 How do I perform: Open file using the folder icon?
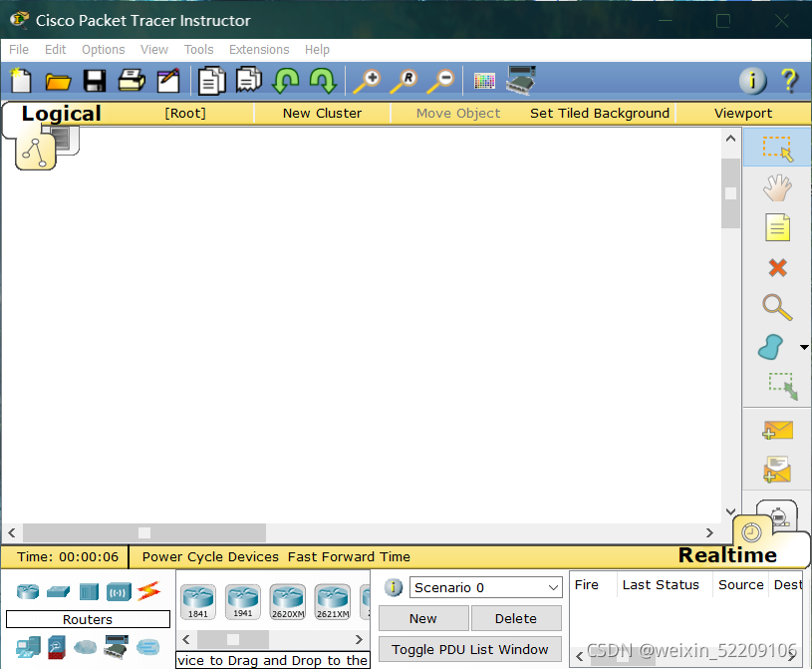coord(58,82)
